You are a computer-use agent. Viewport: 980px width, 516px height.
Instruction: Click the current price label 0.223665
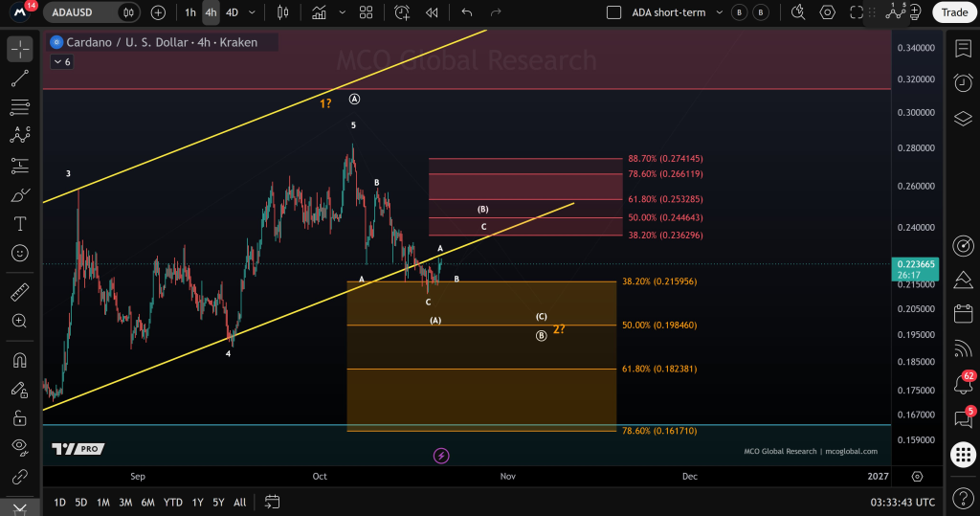tap(916, 264)
